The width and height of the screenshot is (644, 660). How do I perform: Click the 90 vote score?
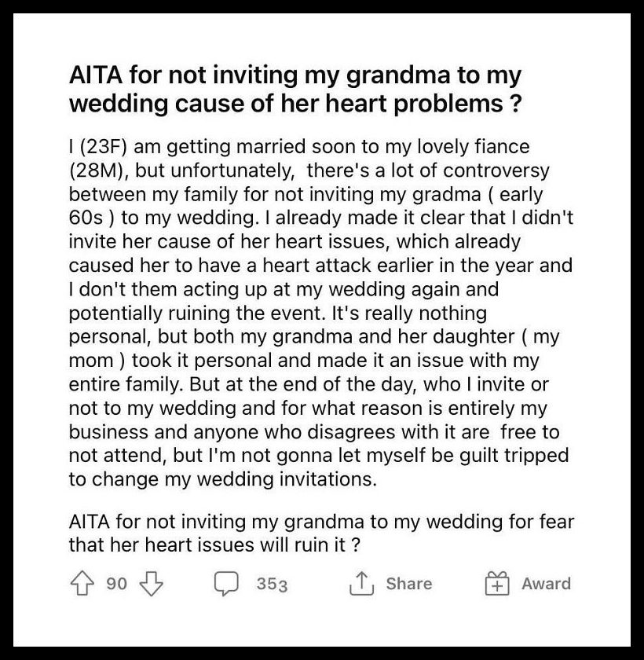tap(116, 584)
